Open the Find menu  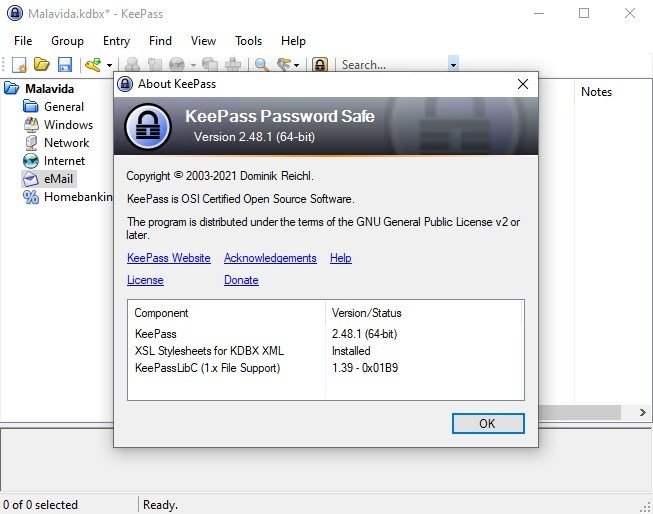click(160, 41)
